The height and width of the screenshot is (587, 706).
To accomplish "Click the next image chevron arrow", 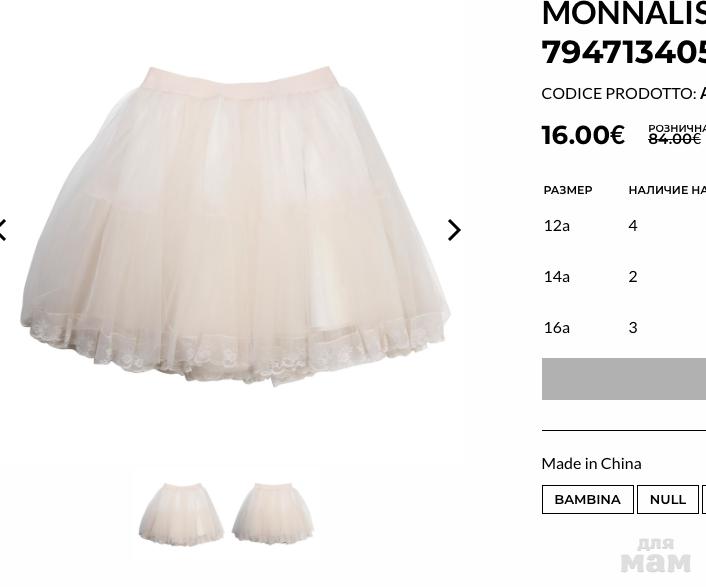I will tap(454, 230).
